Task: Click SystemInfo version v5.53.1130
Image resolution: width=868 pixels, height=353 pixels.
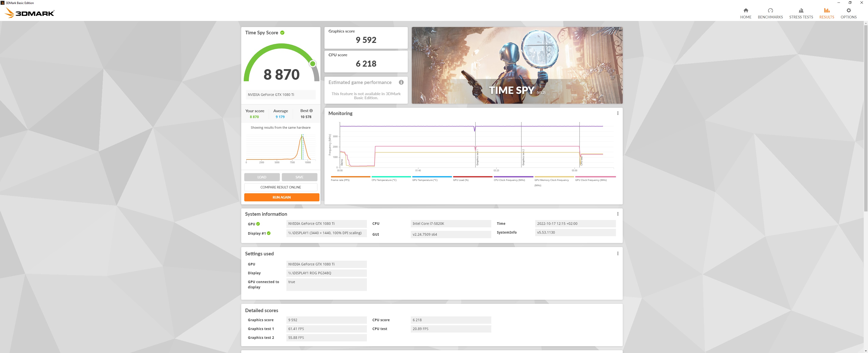Action: coord(575,232)
